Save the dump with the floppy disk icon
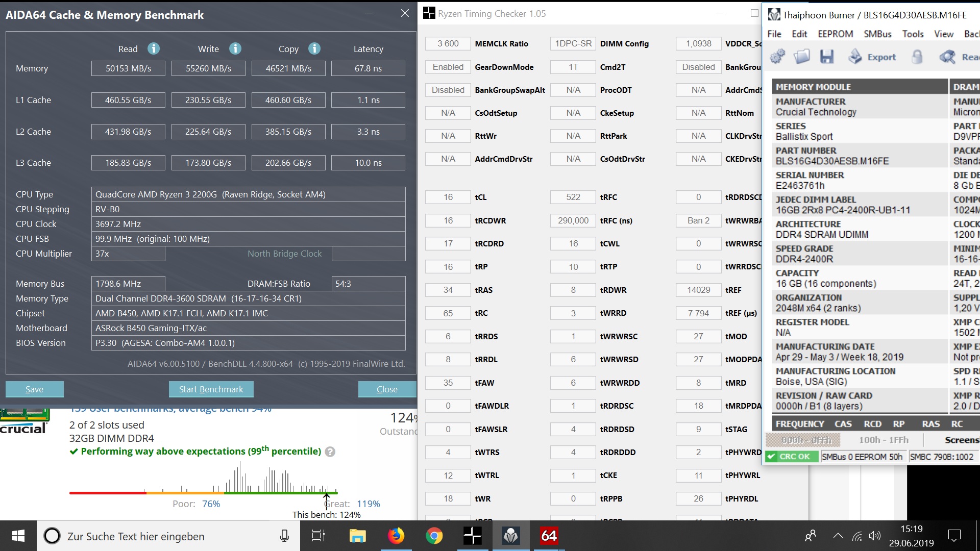Screen dimensions: 980x551 [x=826, y=57]
